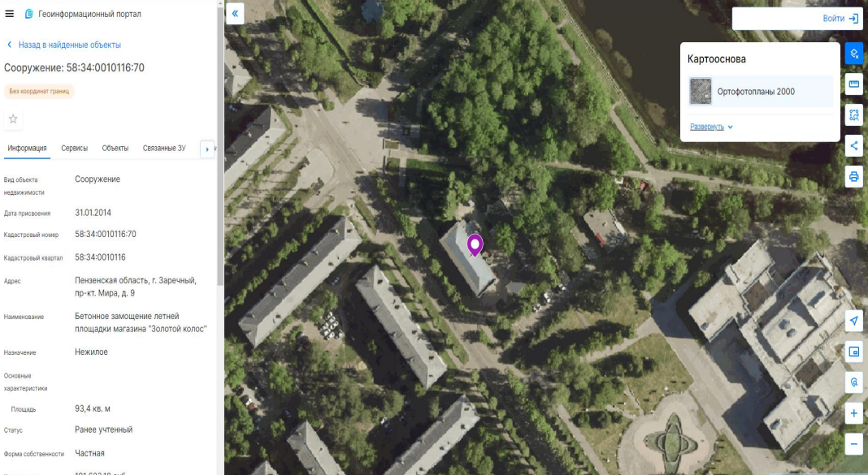Select the ruler measurement tool

click(853, 84)
